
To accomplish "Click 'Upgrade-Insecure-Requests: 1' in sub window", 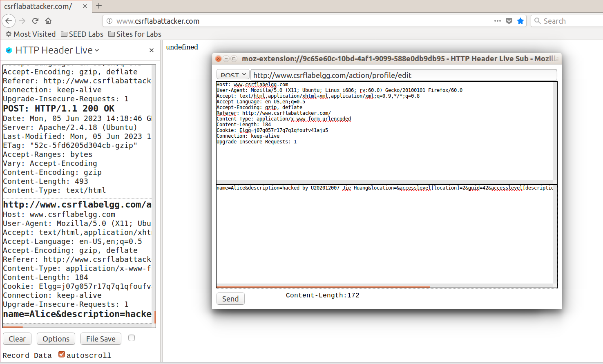I will (257, 142).
